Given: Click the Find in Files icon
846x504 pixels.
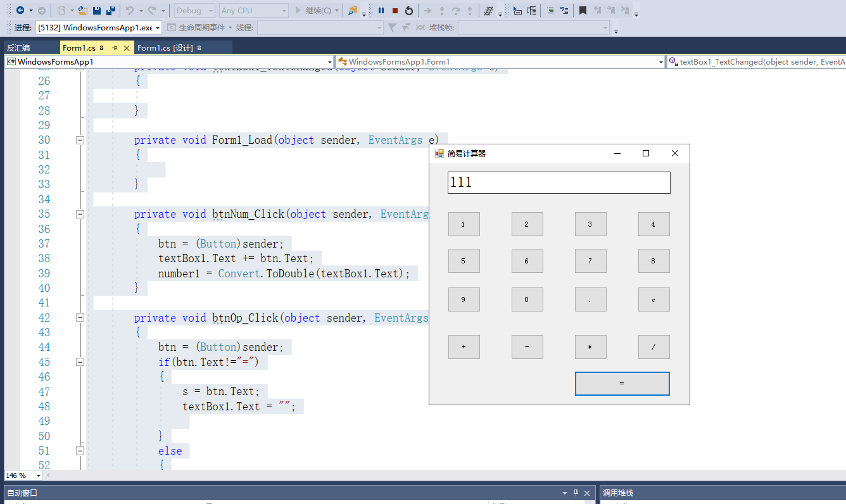Looking at the screenshot, I should [353, 10].
